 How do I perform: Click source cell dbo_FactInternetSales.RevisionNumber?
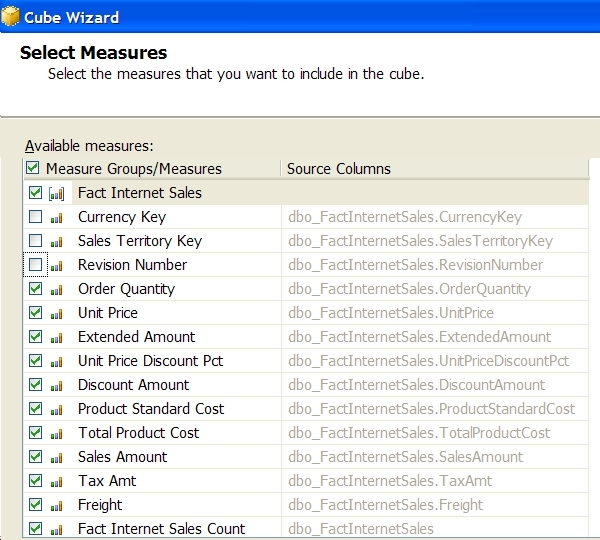(x=435, y=265)
